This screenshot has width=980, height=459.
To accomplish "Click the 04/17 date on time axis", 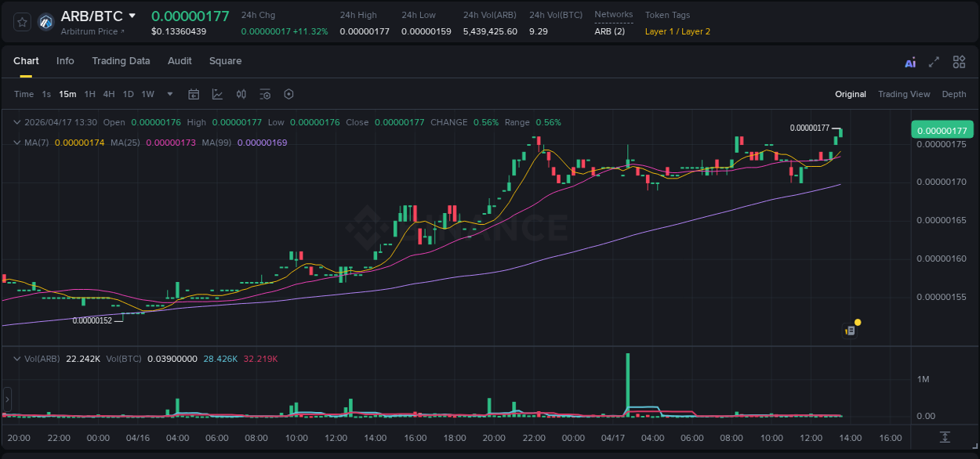I will (x=612, y=438).
